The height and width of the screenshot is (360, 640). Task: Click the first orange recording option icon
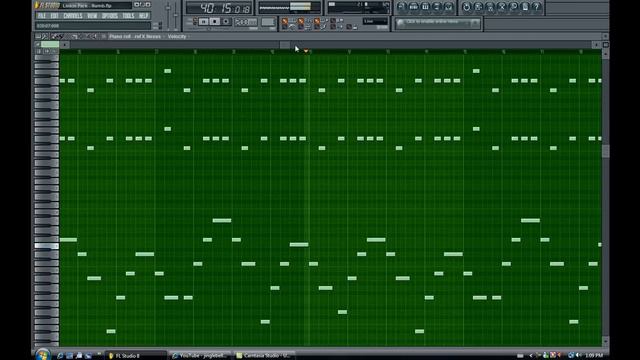[x=285, y=21]
